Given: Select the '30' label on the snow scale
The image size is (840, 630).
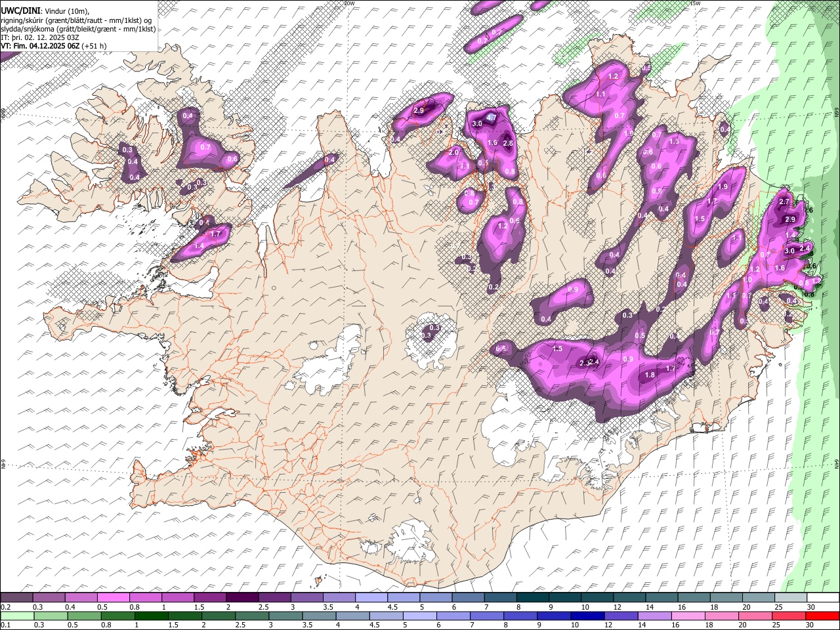Looking at the screenshot, I should click(810, 606).
